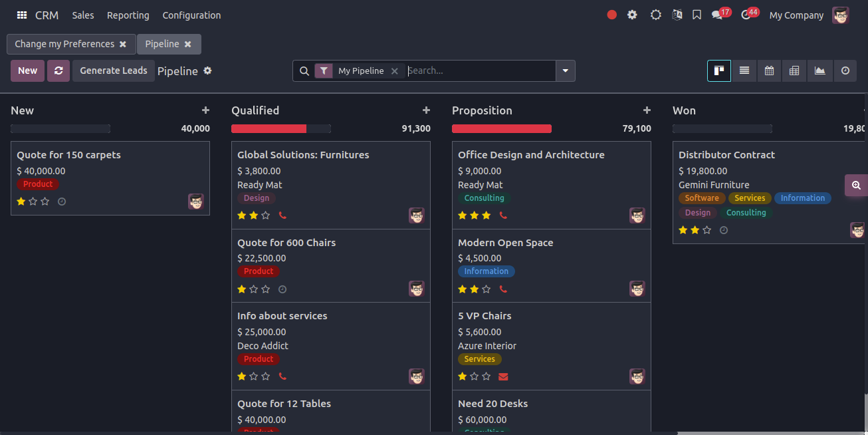This screenshot has width=868, height=435.
Task: Click salesperson avatar on Quote for 150 carpets
Action: 196,202
